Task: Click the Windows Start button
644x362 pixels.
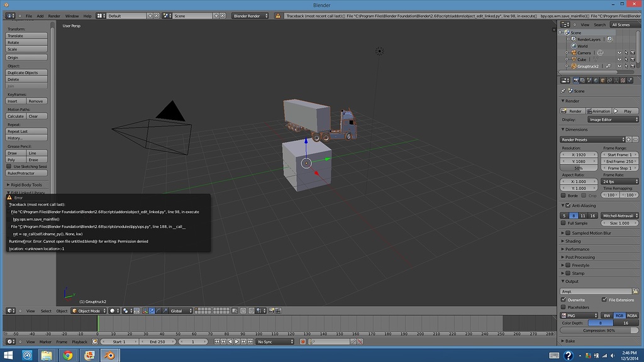Action: click(x=8, y=355)
